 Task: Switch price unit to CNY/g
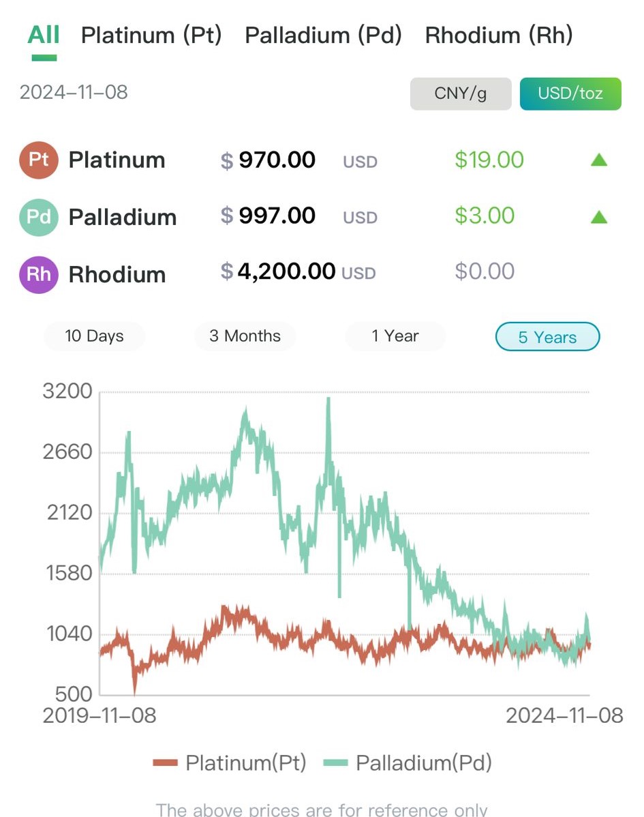click(460, 93)
